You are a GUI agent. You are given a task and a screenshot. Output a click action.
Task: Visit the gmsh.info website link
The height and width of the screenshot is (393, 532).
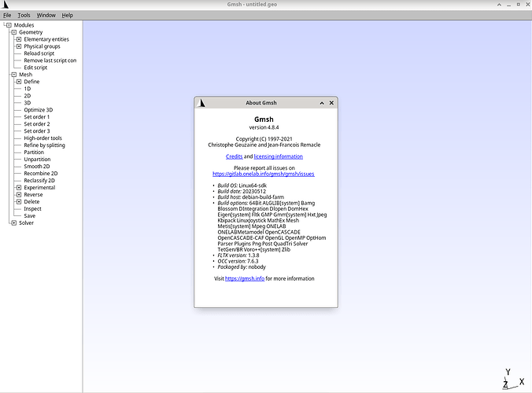pos(245,278)
